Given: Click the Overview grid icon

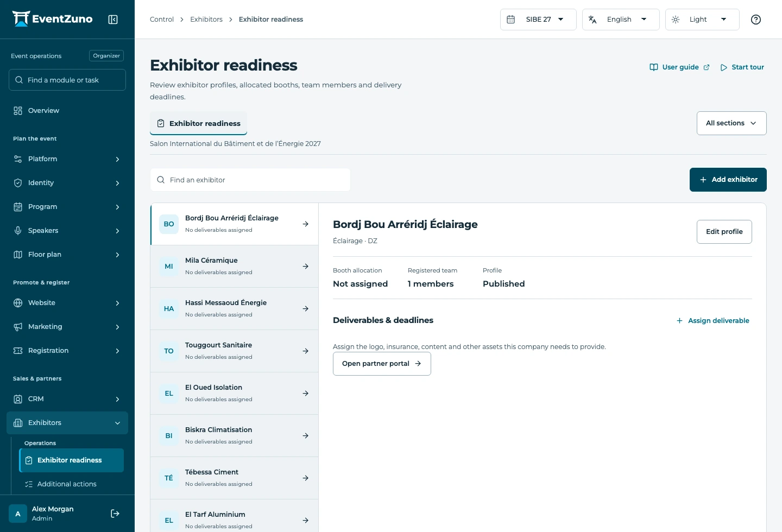Looking at the screenshot, I should (18, 111).
